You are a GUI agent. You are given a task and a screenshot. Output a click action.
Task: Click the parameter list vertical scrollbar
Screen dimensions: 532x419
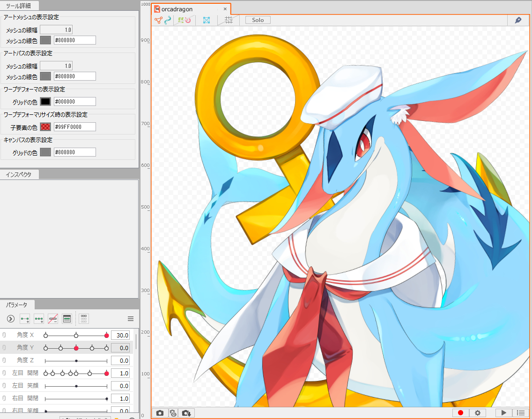[136, 341]
